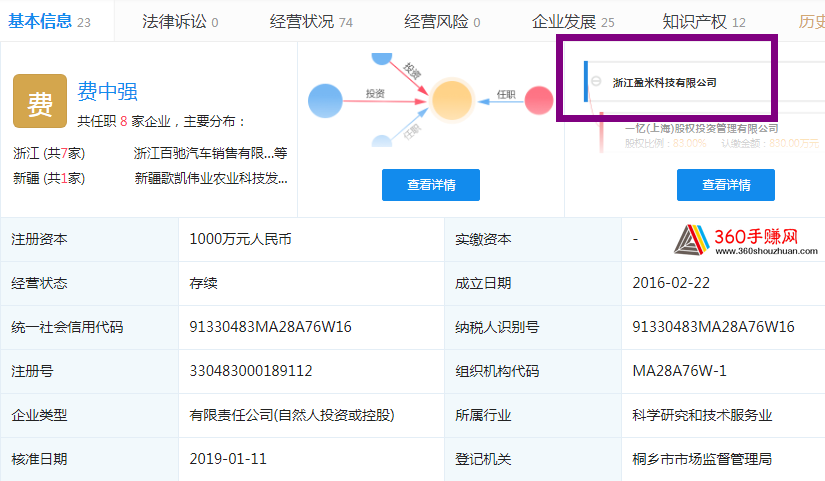Select the 浙江盈米科技有限公司 company name

point(665,83)
